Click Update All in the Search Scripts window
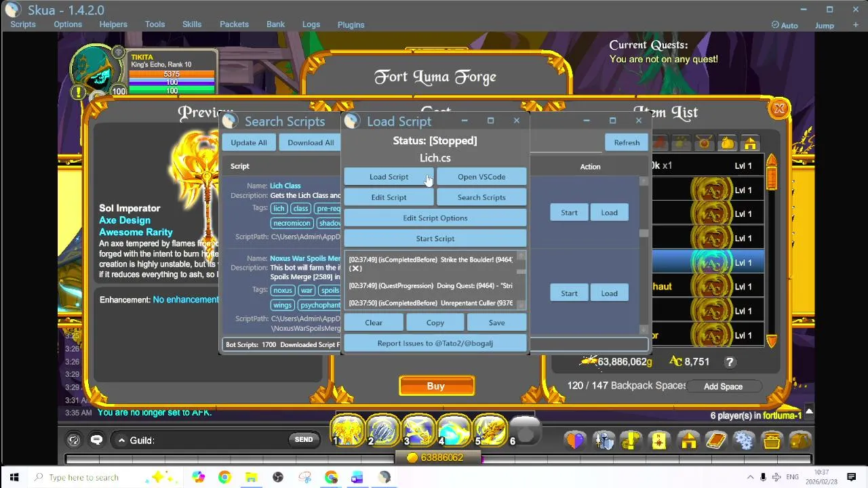Image resolution: width=868 pixels, height=488 pixels. coord(249,142)
